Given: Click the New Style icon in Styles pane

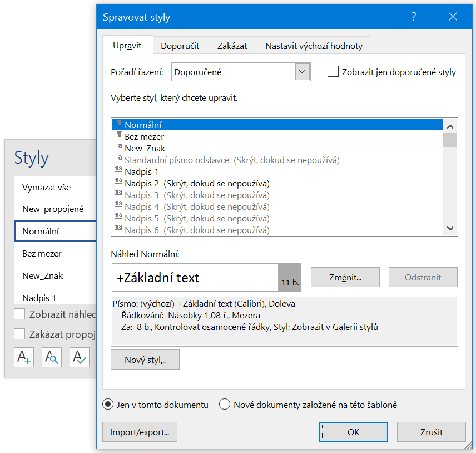Looking at the screenshot, I should point(23,357).
